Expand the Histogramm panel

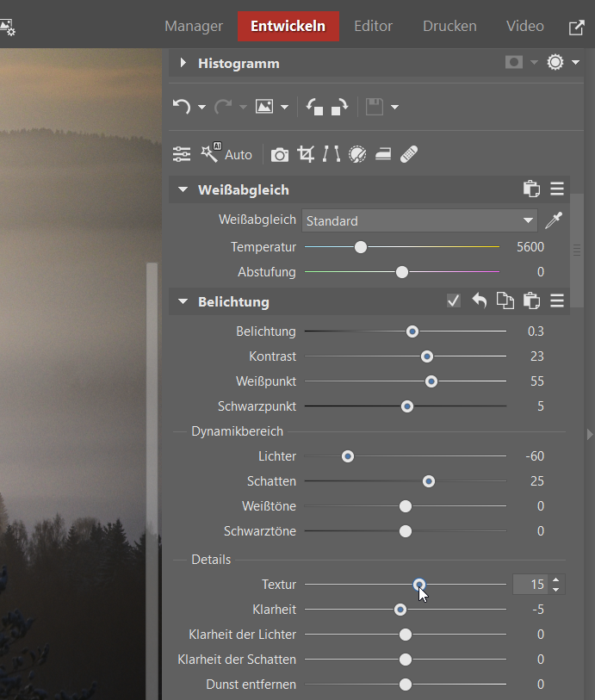(183, 63)
